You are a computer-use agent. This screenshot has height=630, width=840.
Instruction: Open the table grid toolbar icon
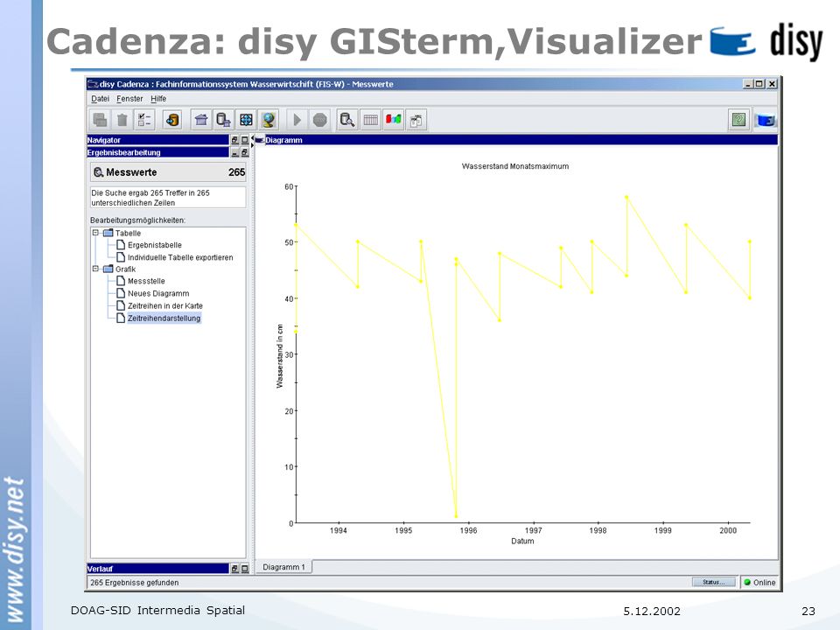click(370, 120)
